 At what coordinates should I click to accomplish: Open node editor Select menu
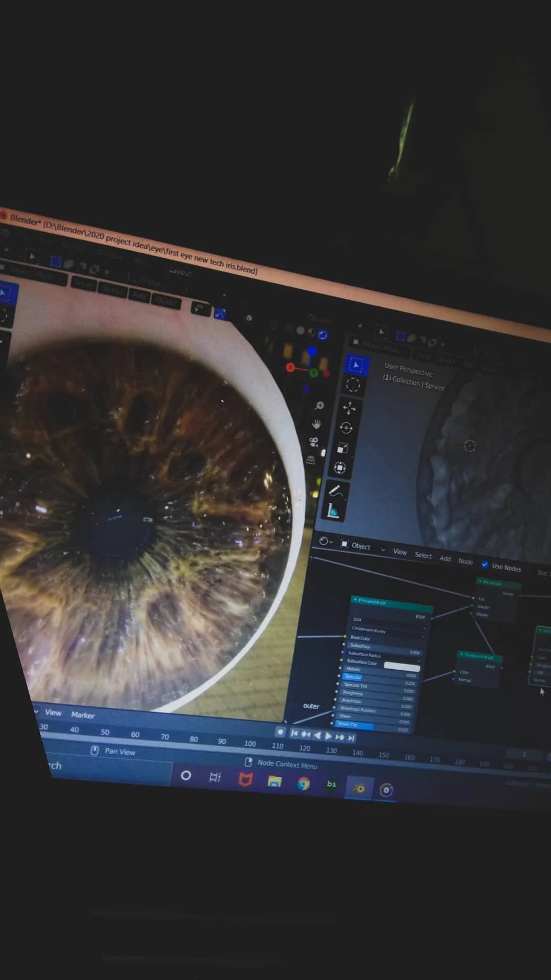(x=423, y=555)
